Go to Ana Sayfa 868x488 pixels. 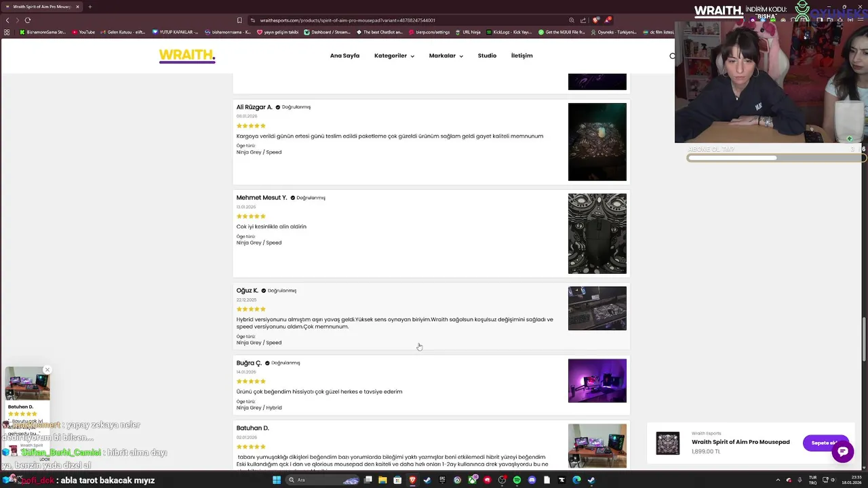pos(344,56)
